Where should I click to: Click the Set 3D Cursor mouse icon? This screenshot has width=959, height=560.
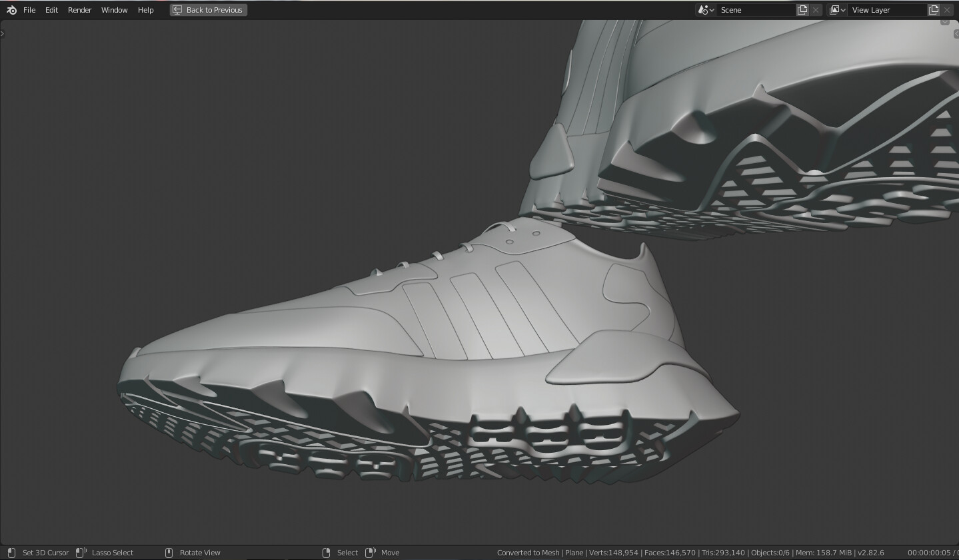(x=11, y=553)
